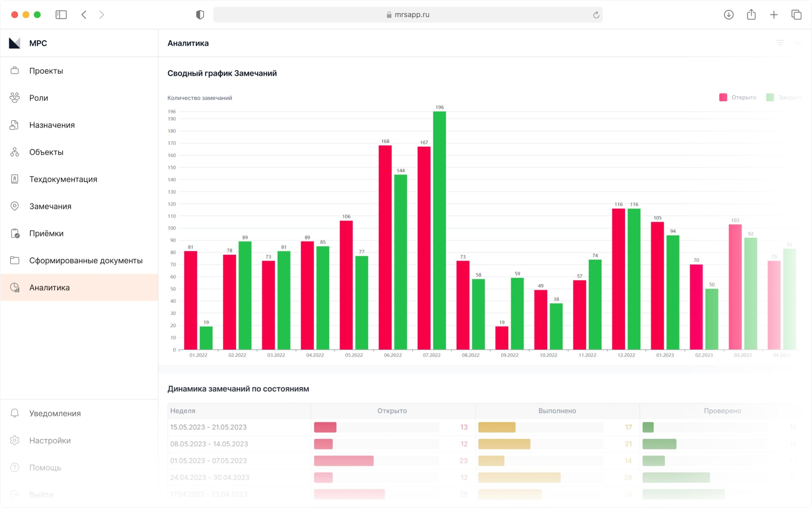This screenshot has height=508, width=812.
Task: Open the browser downloads icon
Action: 728,14
